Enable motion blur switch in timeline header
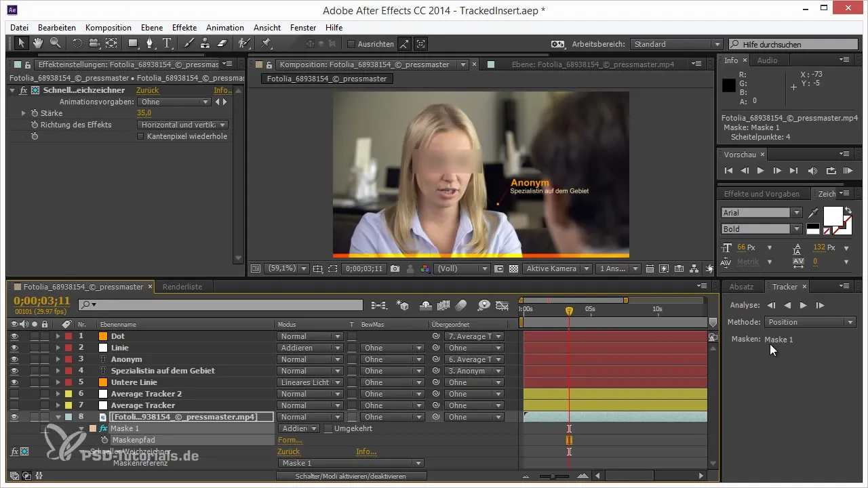Screen dimensions: 868x488 tap(462, 305)
